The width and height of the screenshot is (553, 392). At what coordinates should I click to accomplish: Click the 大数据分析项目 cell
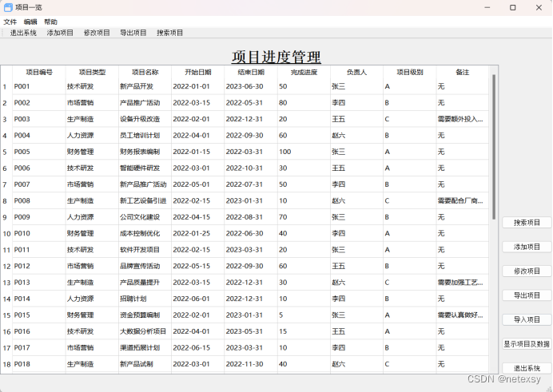click(145, 331)
